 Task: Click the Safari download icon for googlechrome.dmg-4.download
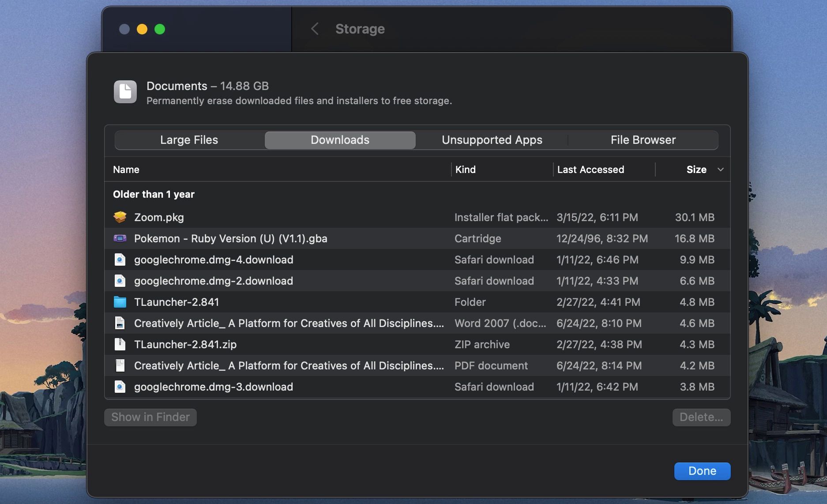pos(120,260)
